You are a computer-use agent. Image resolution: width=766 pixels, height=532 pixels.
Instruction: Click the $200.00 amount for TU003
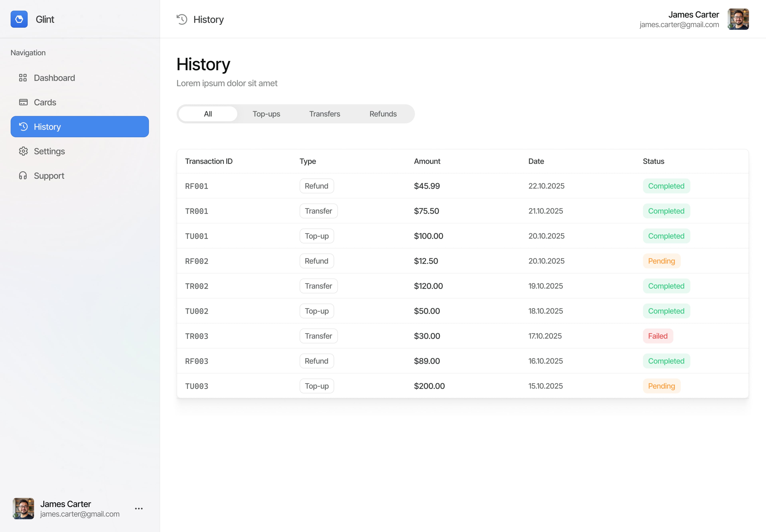pos(429,386)
